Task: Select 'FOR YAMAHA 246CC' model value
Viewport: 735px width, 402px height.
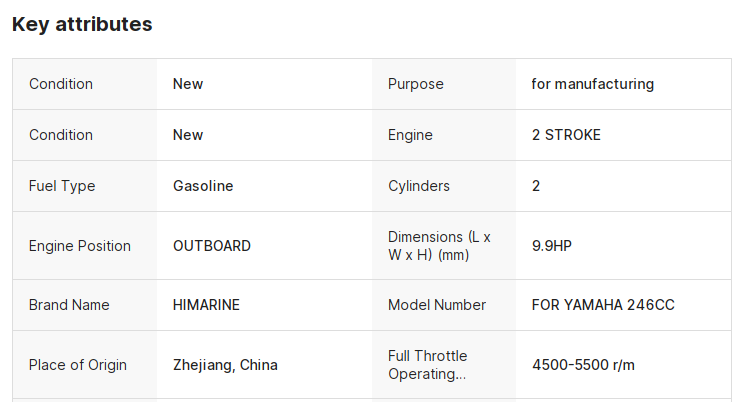Action: (603, 305)
